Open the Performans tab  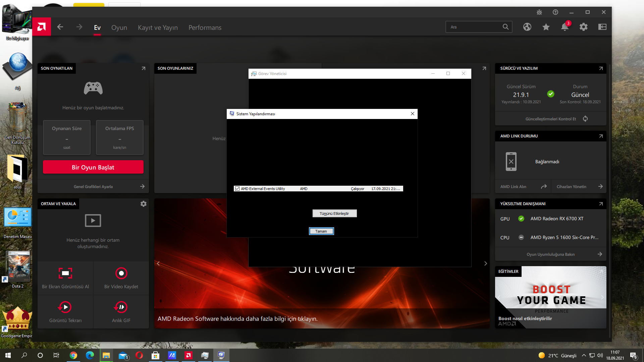205,27
